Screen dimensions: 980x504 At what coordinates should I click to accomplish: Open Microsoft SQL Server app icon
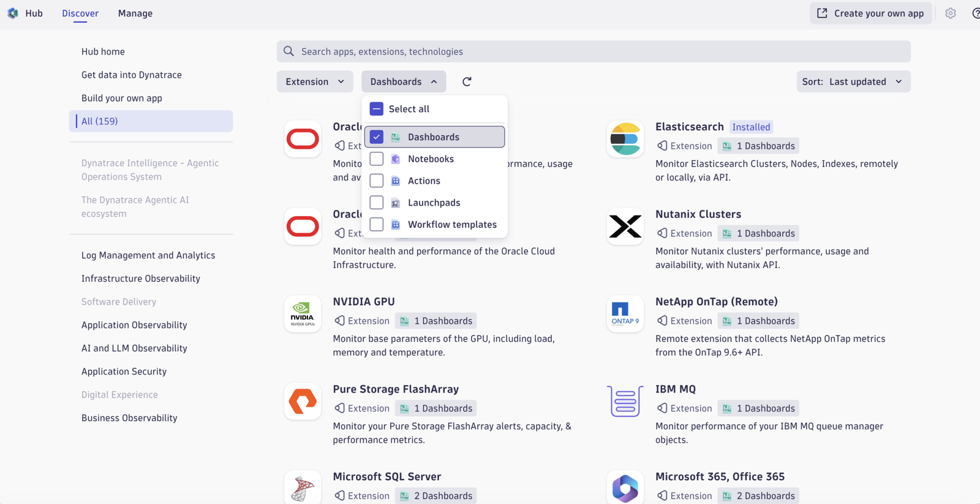[303, 488]
